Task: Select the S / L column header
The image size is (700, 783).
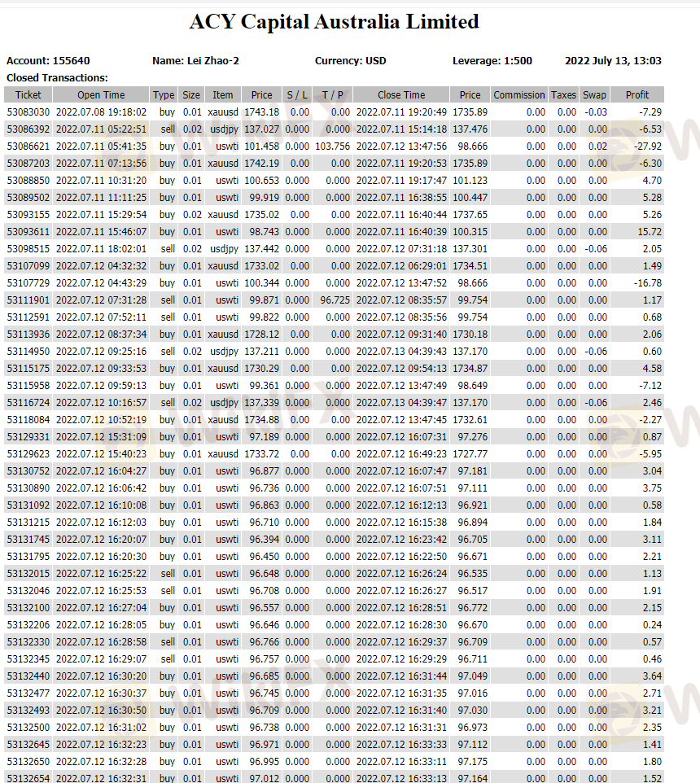Action: click(297, 95)
